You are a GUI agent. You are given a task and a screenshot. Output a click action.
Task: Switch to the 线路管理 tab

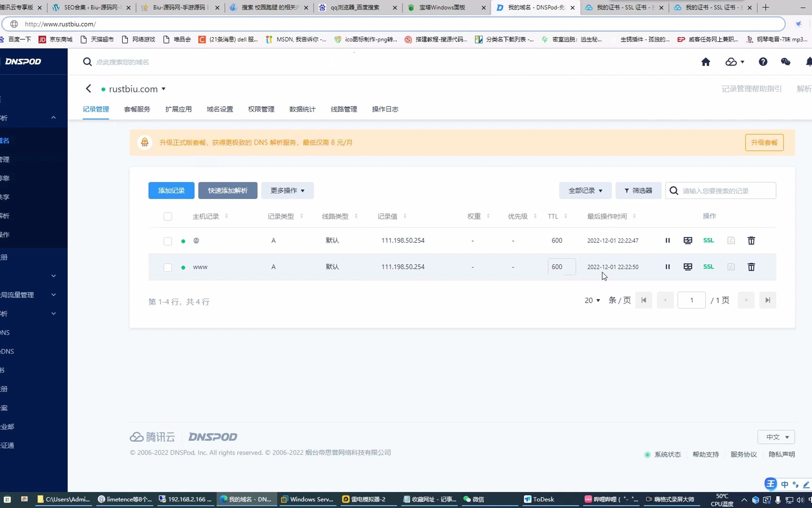pyautogui.click(x=344, y=109)
